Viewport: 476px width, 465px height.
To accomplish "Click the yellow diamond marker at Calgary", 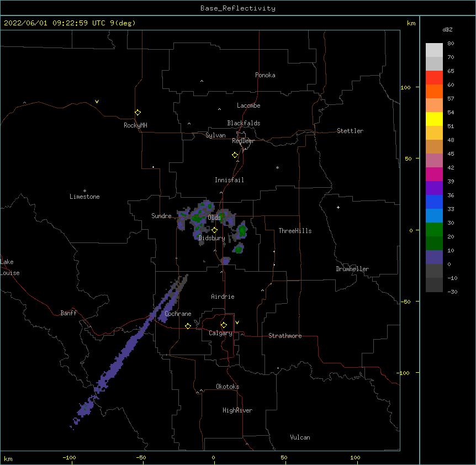I will 224,325.
